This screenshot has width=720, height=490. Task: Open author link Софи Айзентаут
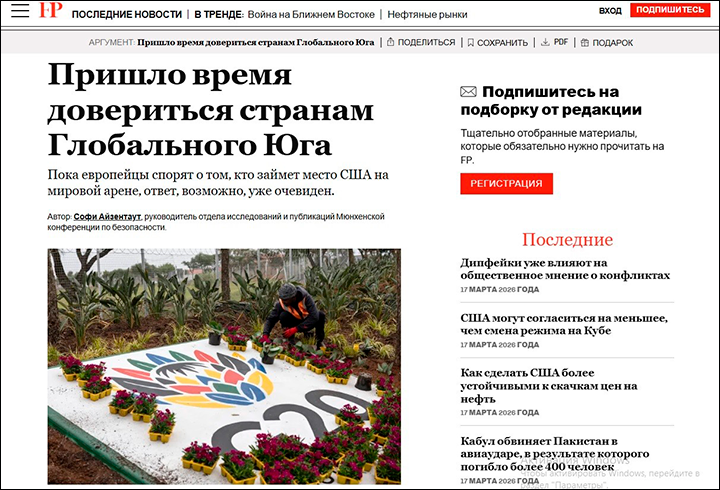[x=108, y=216]
